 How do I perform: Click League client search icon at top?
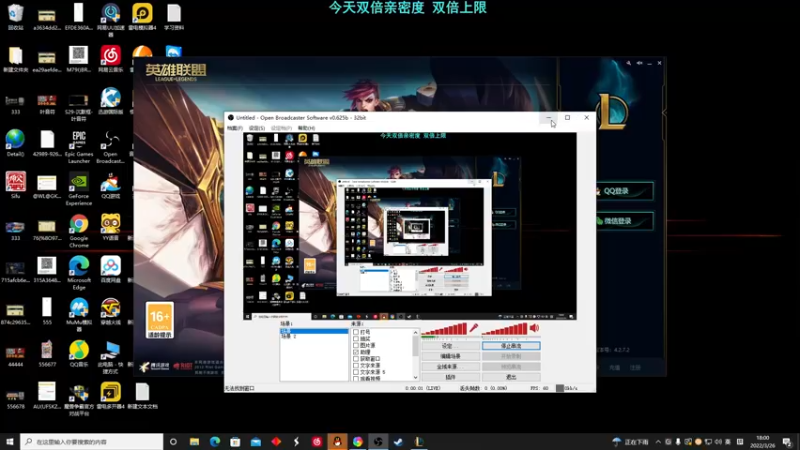click(x=629, y=63)
